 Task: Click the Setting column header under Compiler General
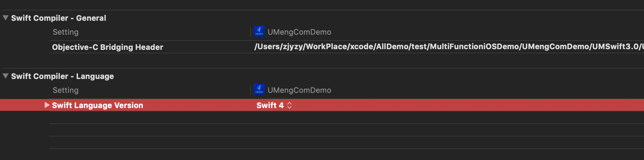point(66,32)
